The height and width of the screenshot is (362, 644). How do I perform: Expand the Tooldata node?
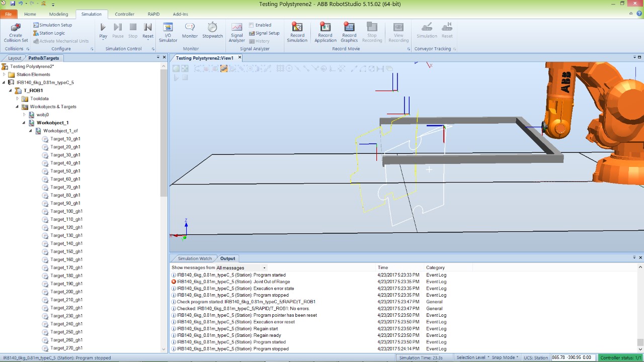(17, 99)
